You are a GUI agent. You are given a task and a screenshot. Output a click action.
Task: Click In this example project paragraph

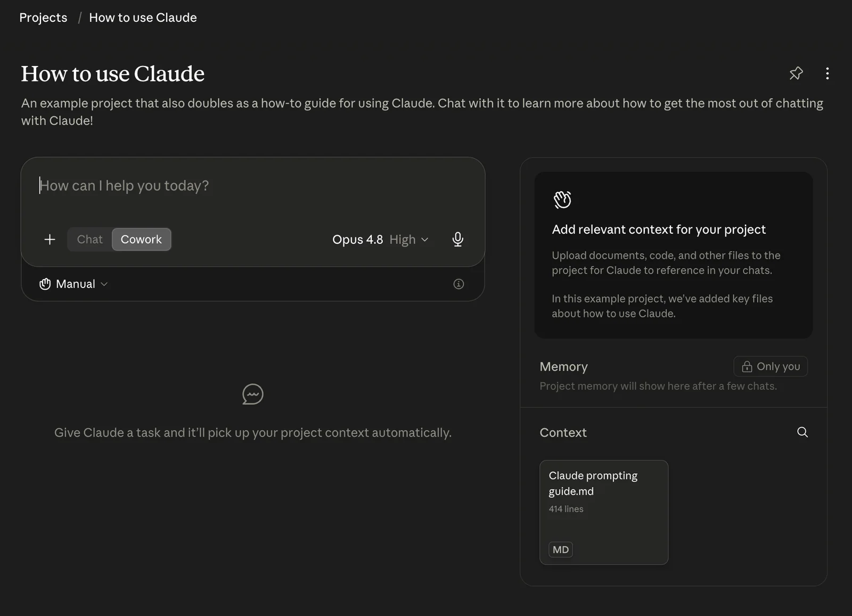pos(662,306)
